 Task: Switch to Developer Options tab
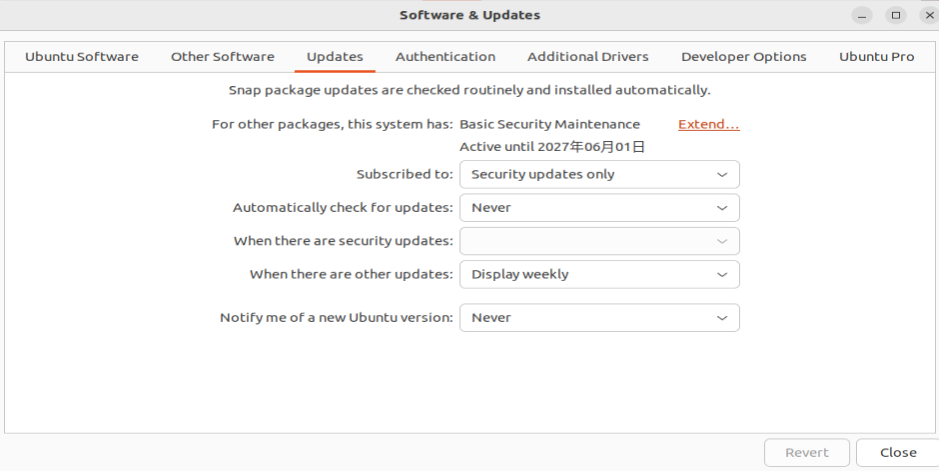(x=743, y=57)
